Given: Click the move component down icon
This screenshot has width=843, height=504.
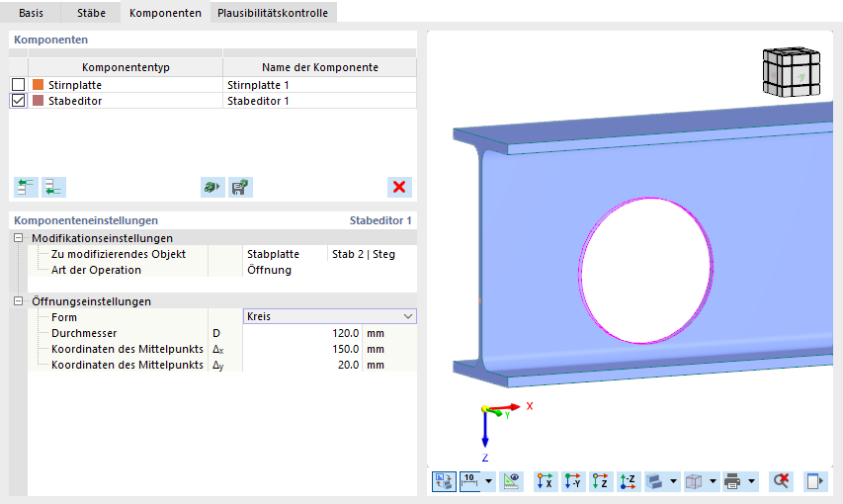Looking at the screenshot, I should [53, 187].
